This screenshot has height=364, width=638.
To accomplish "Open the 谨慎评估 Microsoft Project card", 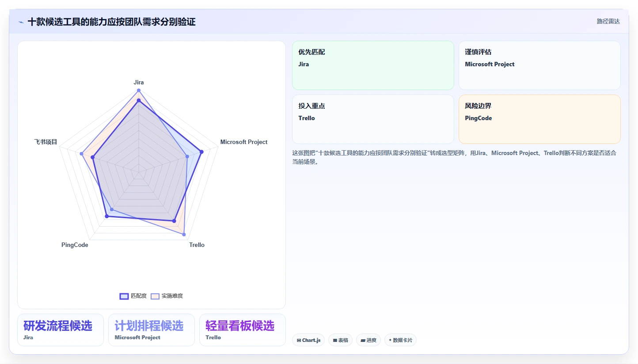I will coord(539,65).
